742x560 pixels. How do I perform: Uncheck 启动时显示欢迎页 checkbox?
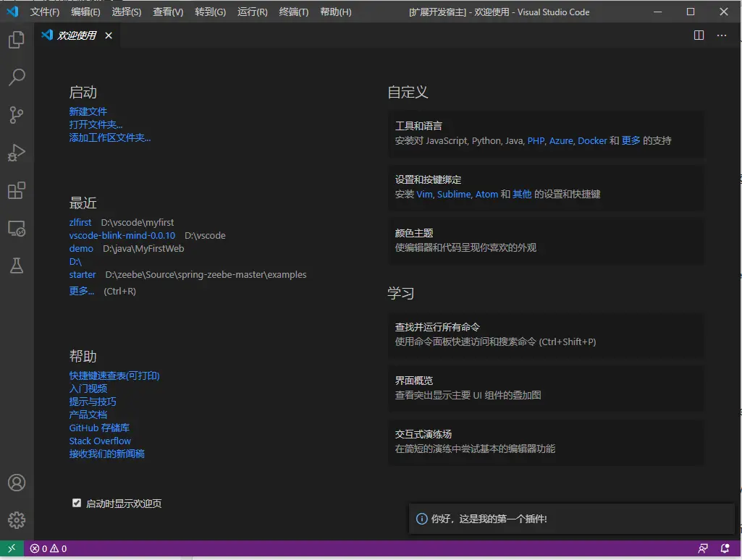point(77,503)
